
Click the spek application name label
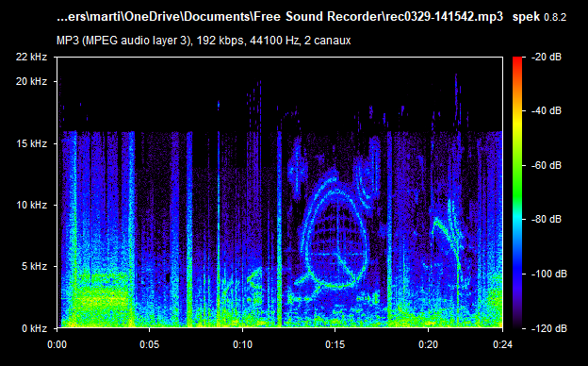(526, 17)
